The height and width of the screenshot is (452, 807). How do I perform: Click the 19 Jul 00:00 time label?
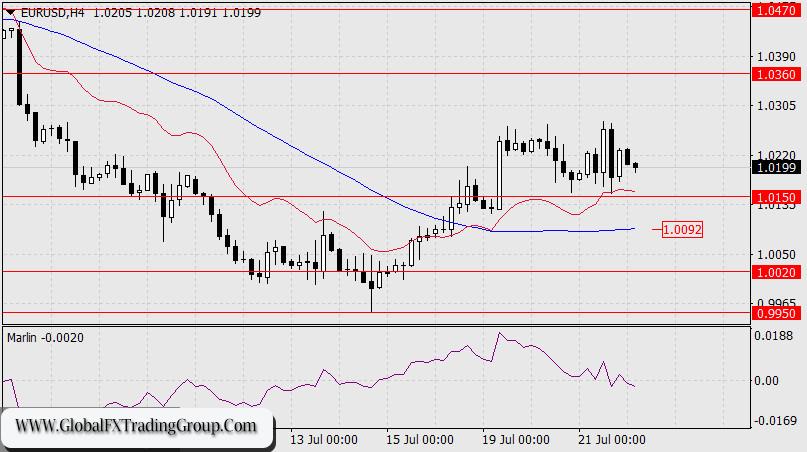coord(516,440)
